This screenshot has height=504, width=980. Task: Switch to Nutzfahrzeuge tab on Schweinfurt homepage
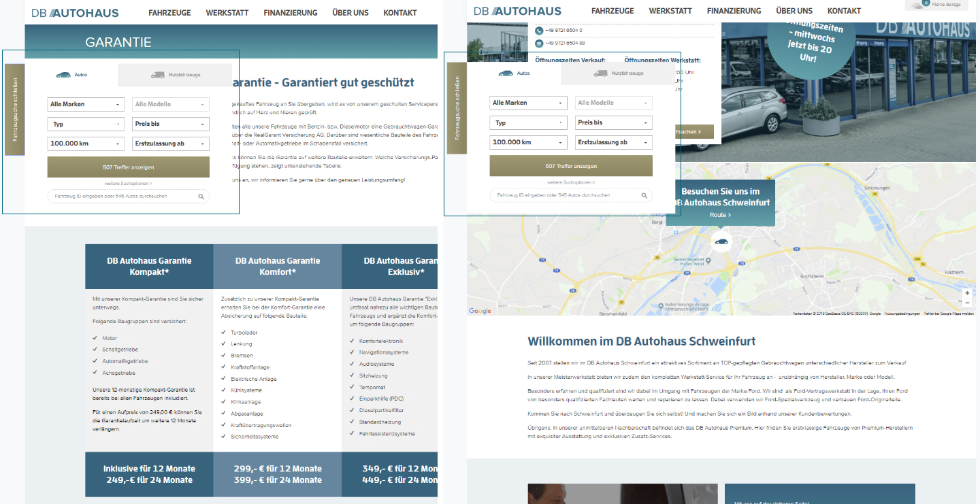(618, 73)
